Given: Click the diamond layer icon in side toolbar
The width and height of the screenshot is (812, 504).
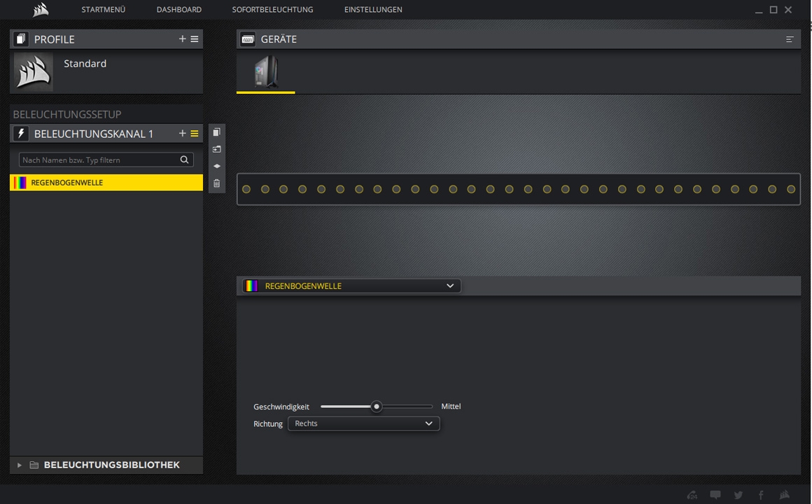Looking at the screenshot, I should point(217,167).
